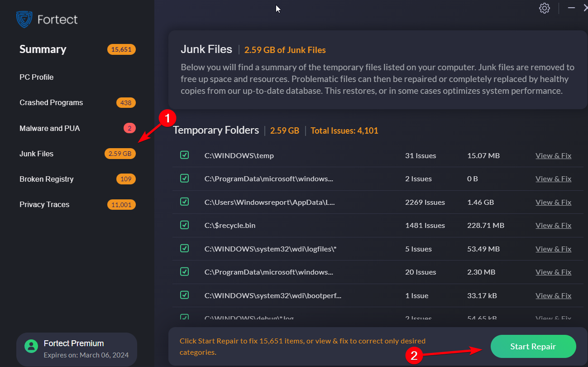The height and width of the screenshot is (367, 588).
Task: Click the Fortect shield logo
Action: pos(24,19)
